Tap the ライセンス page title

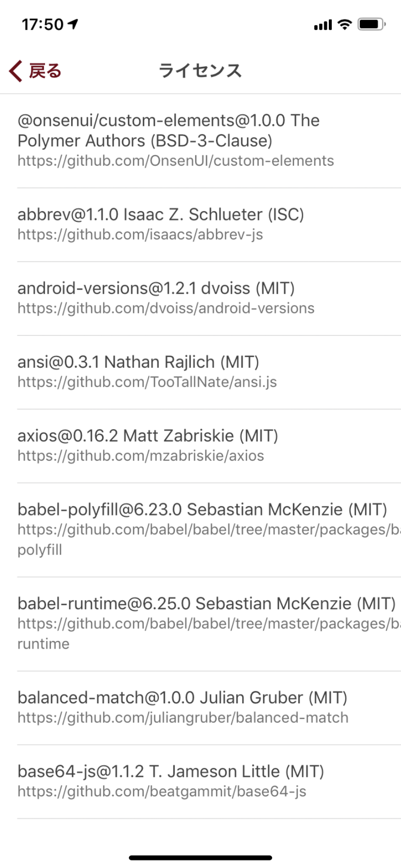(x=200, y=71)
